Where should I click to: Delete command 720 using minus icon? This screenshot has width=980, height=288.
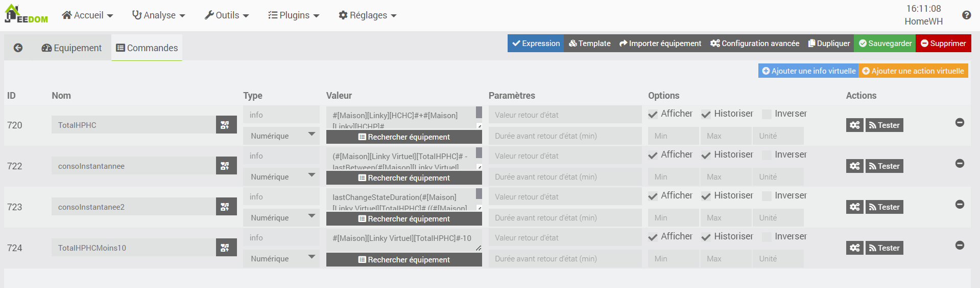pos(960,123)
